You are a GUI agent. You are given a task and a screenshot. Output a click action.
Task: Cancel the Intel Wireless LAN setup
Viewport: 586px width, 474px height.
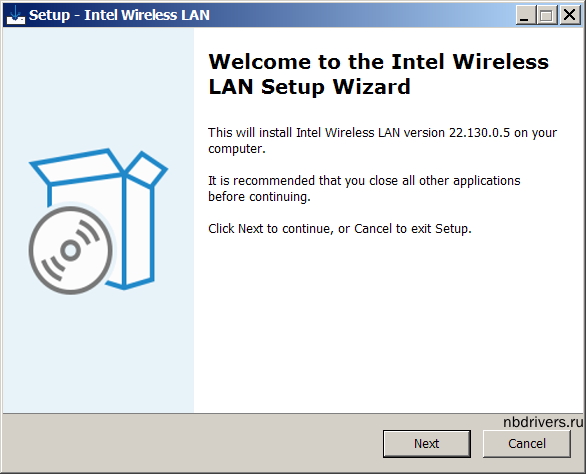[527, 443]
